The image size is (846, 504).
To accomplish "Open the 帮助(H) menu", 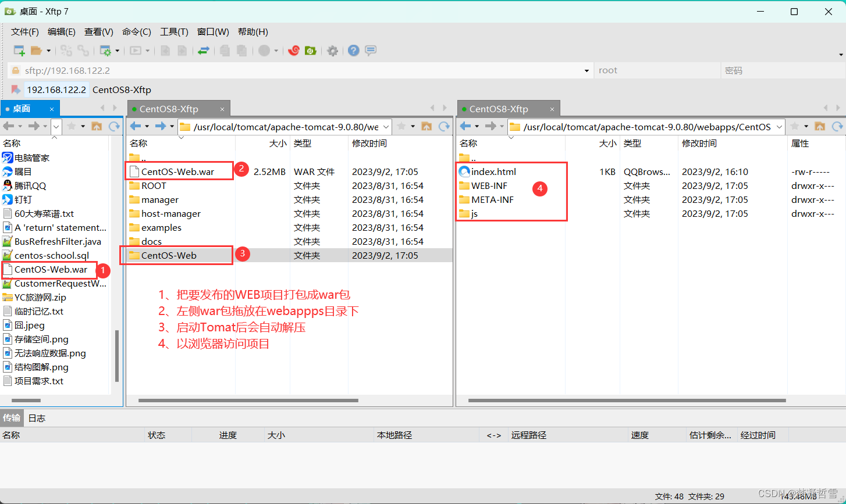I will [253, 31].
